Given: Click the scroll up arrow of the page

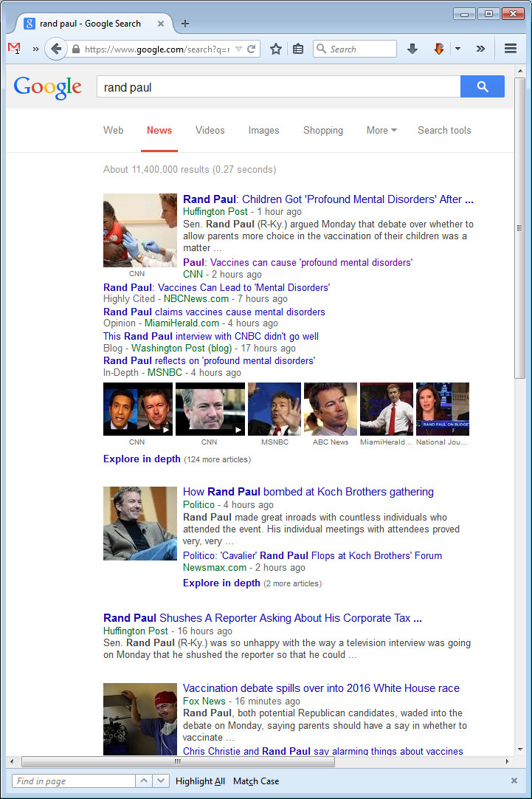Looking at the screenshot, I should pos(519,71).
